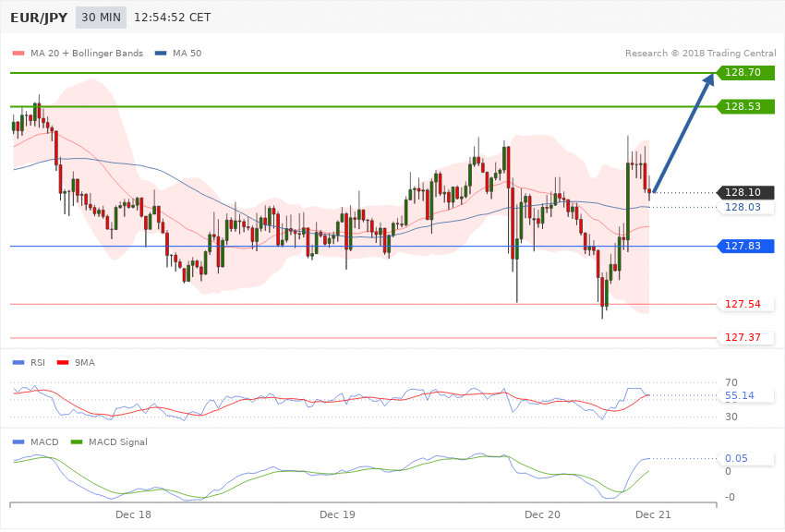Screen dimensions: 785x532
Task: Click the MA 20 + Bollinger Bands legend swatch
Action: 18,53
